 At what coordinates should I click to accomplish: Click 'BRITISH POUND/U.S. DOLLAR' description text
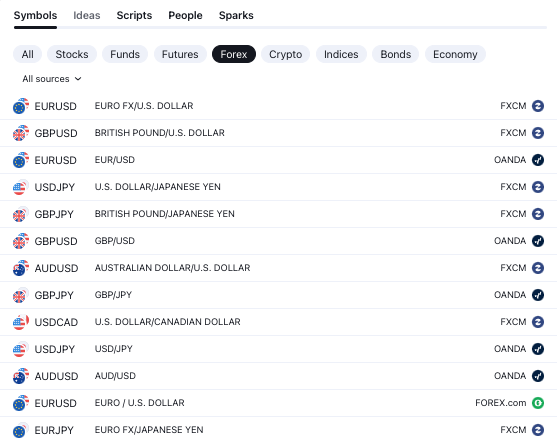point(159,133)
